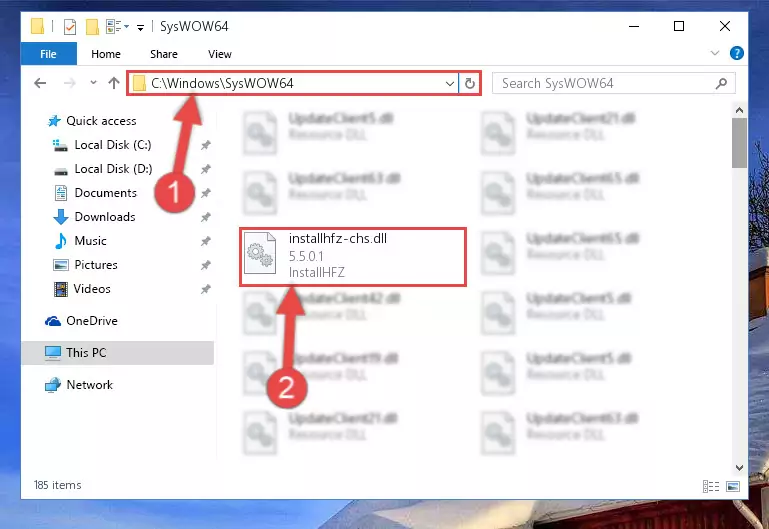The width and height of the screenshot is (769, 529).
Task: Click the Properties icon in Quick Access Toolbar
Action: (70, 26)
